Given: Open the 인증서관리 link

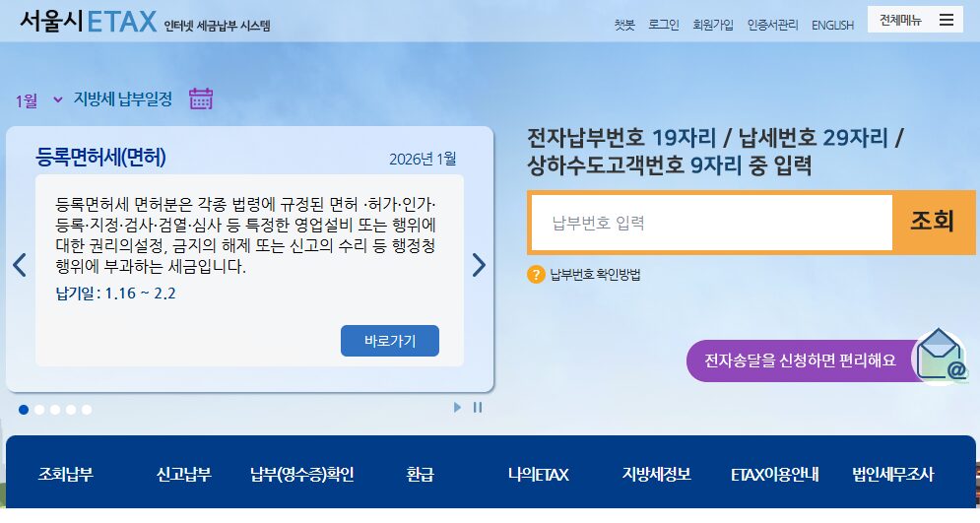Looking at the screenshot, I should [x=772, y=25].
